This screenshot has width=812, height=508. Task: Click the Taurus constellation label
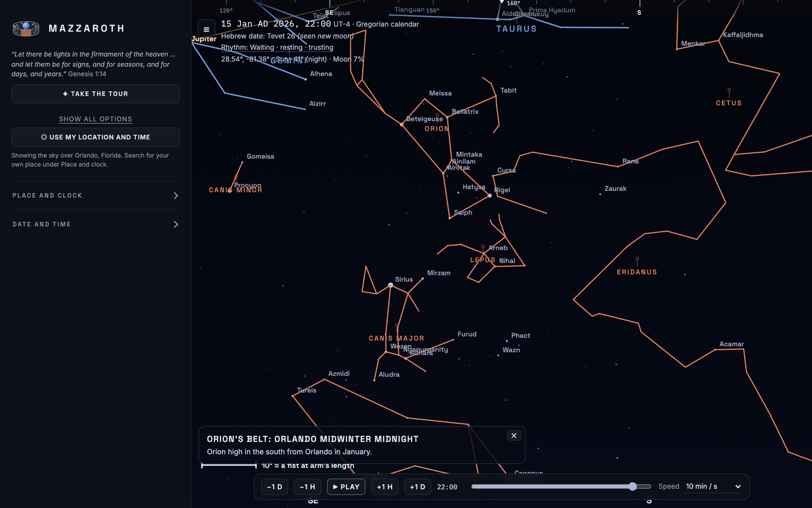[517, 29]
